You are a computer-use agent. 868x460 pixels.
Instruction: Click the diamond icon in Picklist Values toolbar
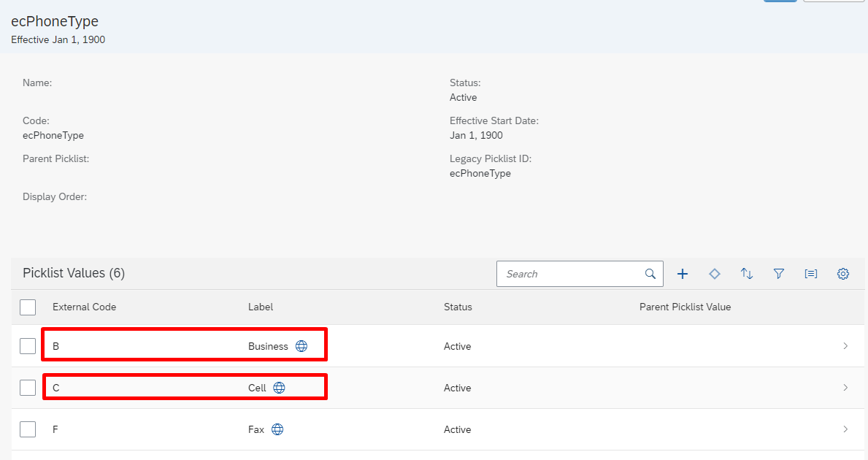(715, 274)
